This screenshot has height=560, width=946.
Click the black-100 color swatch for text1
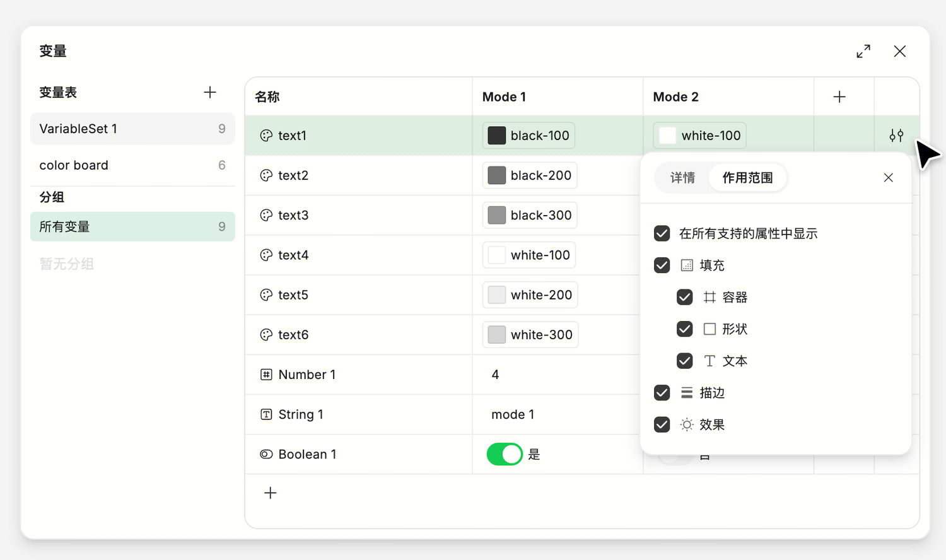(496, 136)
